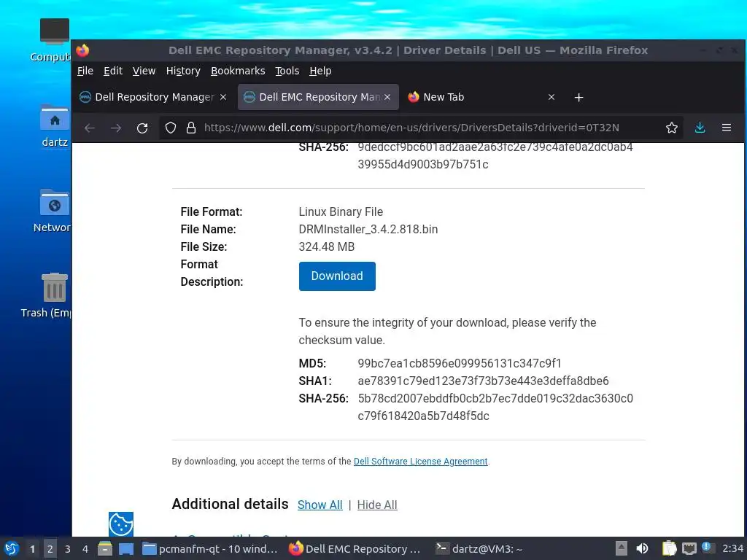Click the blue Download button
Image resolution: width=747 pixels, height=560 pixels.
[337, 276]
